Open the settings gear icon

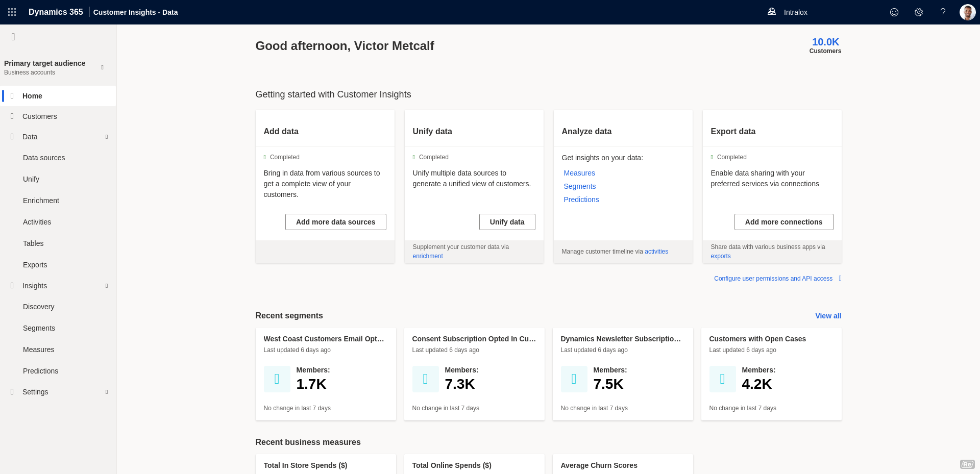coord(918,12)
